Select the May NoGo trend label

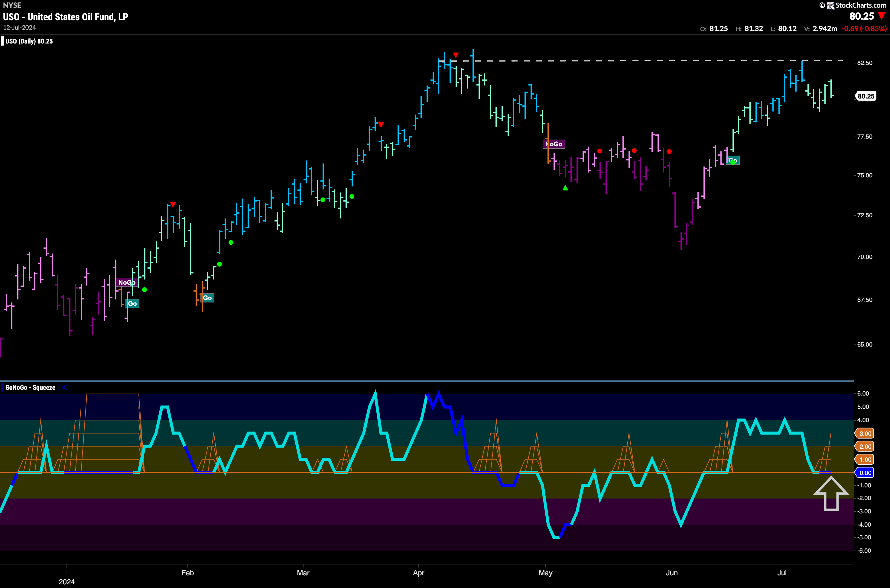[554, 144]
